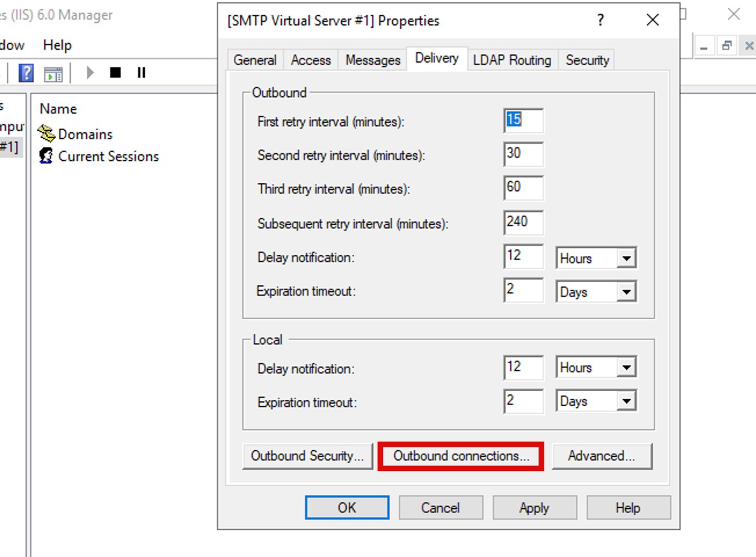Image resolution: width=756 pixels, height=557 pixels.
Task: Select the Domains icon in the list
Action: click(x=46, y=133)
